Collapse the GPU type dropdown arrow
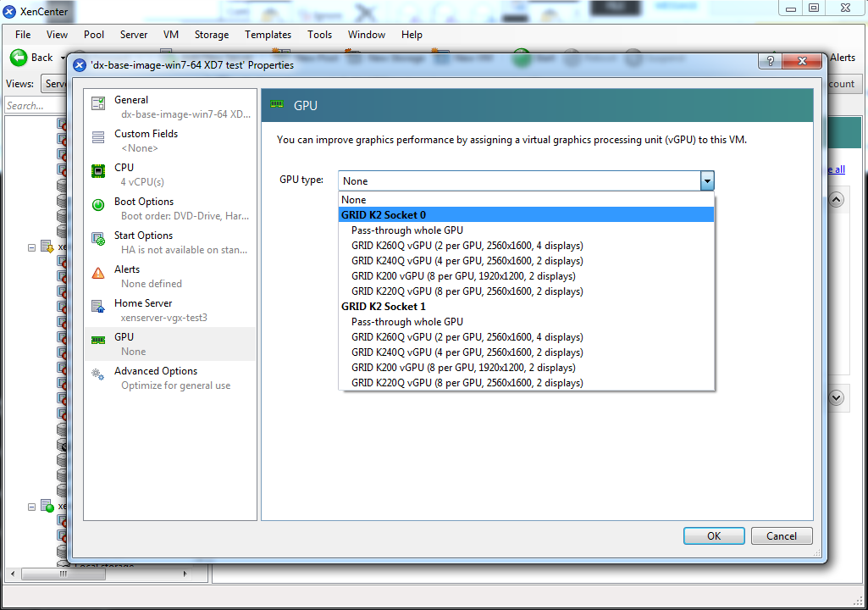 707,180
